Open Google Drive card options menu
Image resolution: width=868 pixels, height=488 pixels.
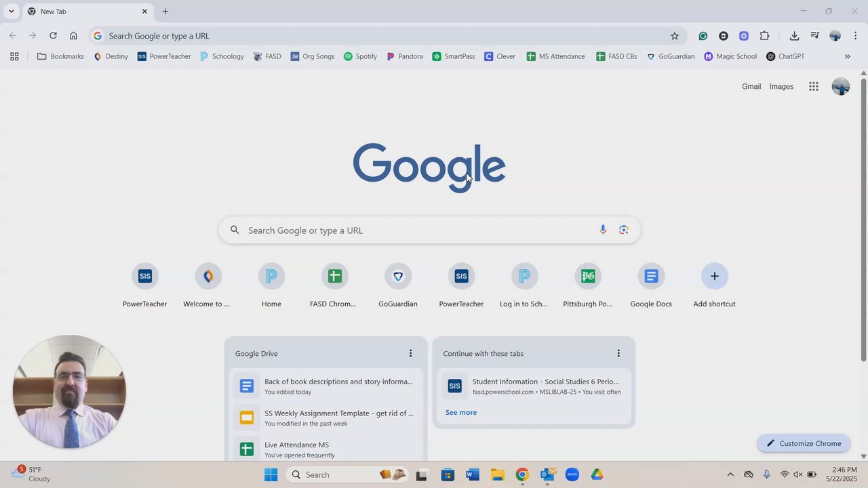[410, 353]
